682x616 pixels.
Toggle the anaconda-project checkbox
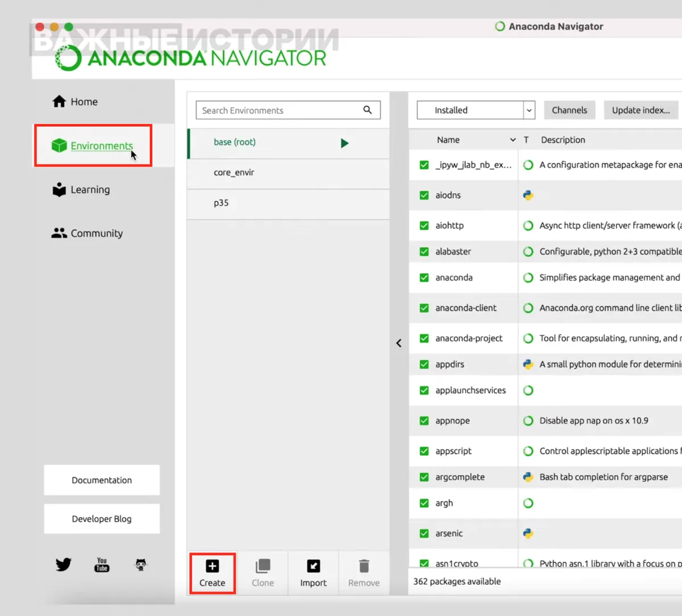424,338
